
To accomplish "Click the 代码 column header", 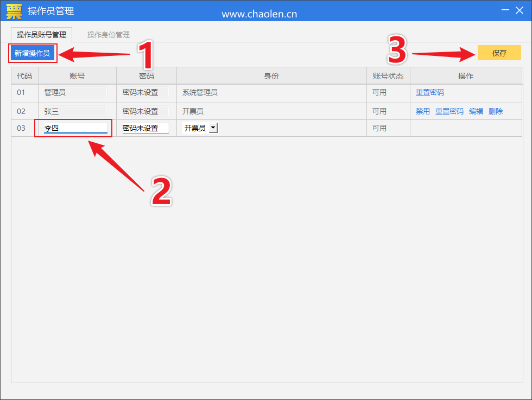I will point(24,76).
